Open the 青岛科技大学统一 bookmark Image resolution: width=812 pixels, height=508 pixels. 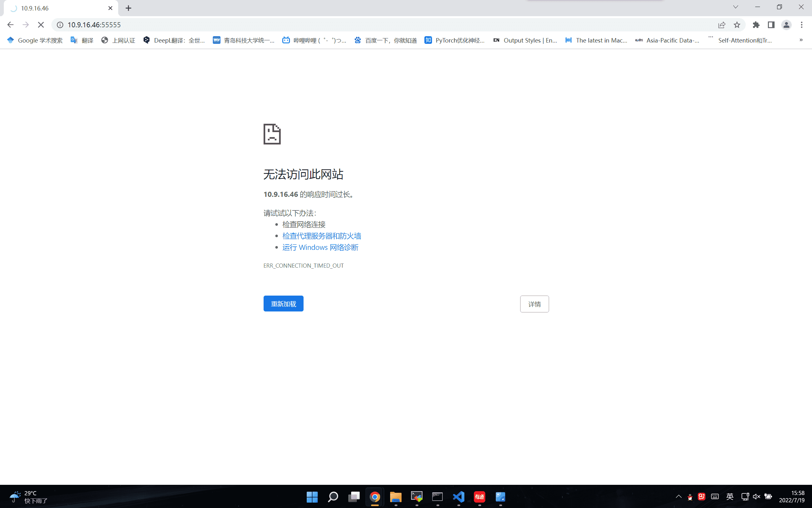[244, 40]
